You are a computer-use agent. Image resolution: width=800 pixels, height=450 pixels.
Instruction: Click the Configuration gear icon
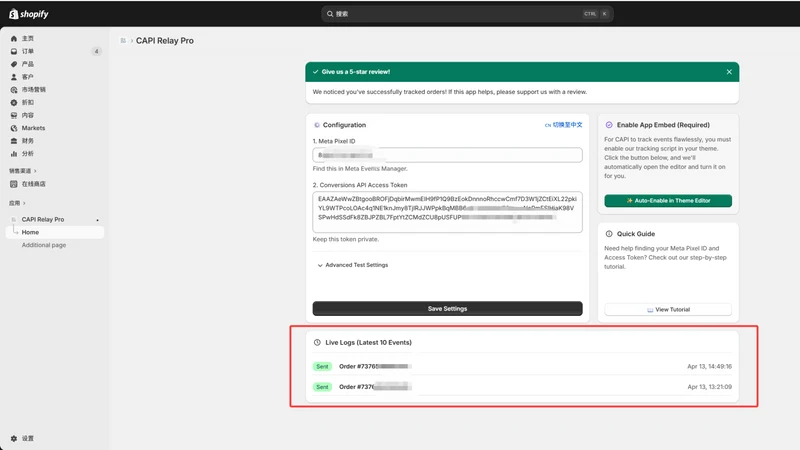point(317,125)
